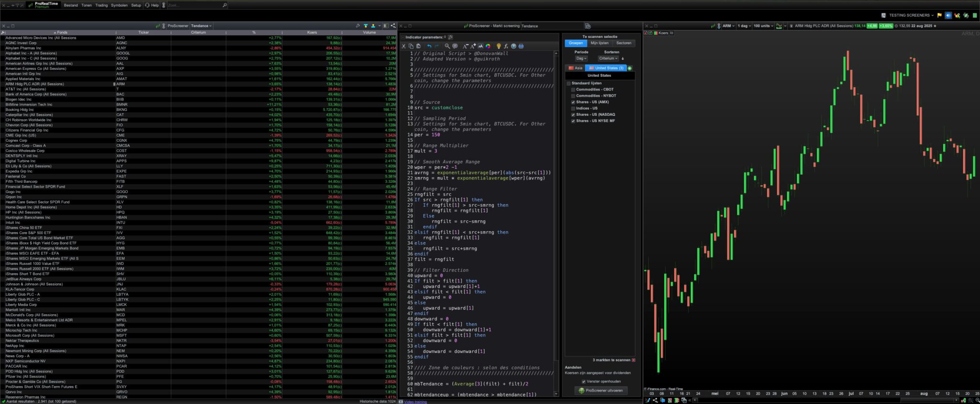Uncheck Shares - US (AMX) checkbox
The image size is (980, 404).
click(x=573, y=102)
